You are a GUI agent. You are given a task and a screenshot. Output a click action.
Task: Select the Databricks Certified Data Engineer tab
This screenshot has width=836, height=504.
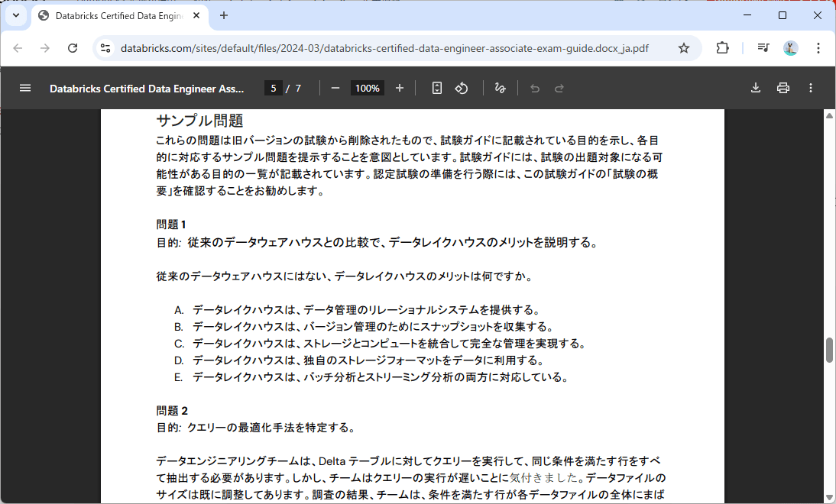point(120,15)
